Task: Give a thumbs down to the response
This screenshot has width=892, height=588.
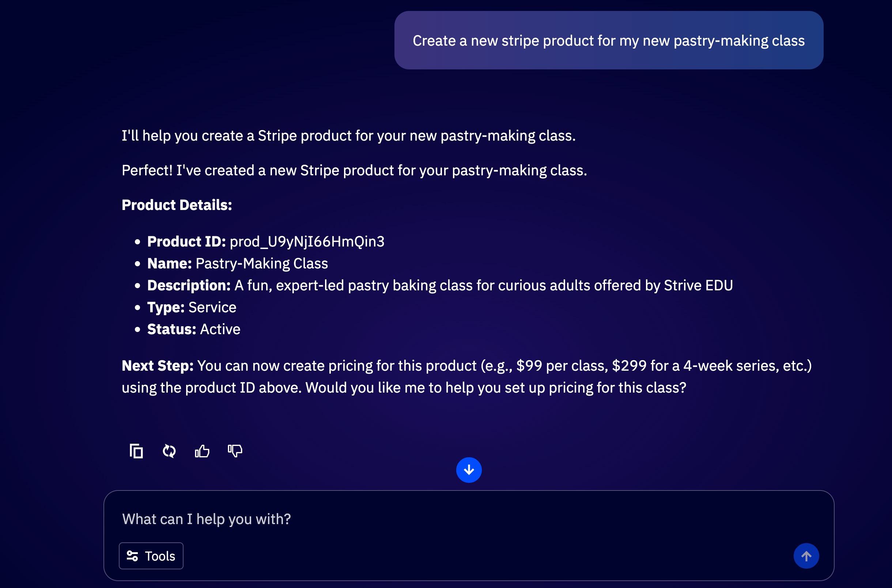Action: point(235,451)
